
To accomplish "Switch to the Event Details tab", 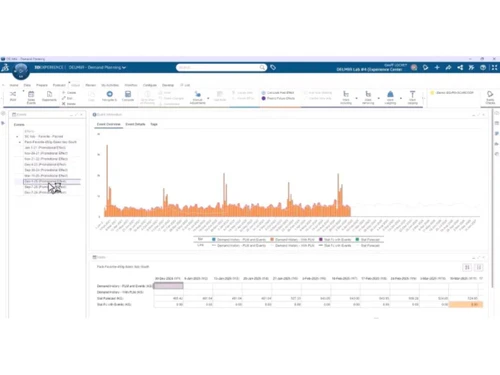I will click(135, 124).
